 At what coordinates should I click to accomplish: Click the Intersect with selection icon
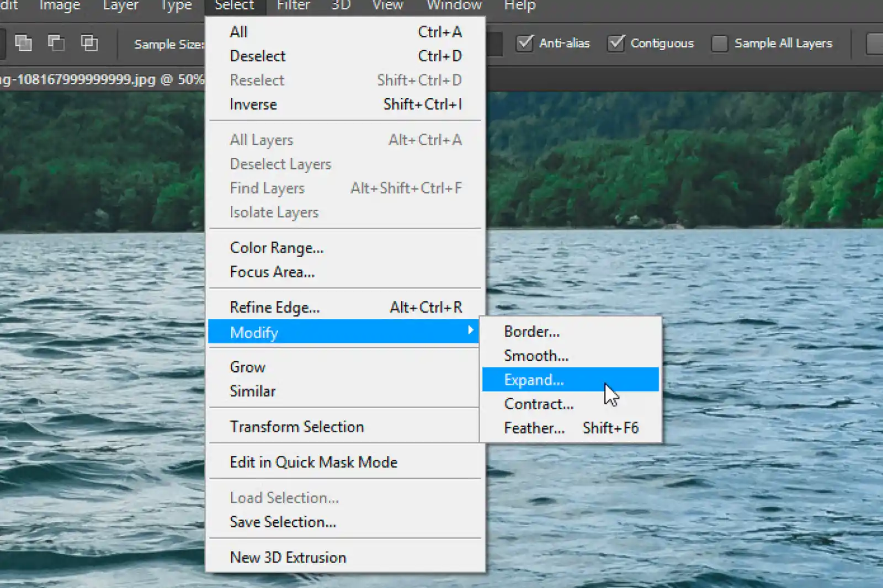pyautogui.click(x=89, y=43)
